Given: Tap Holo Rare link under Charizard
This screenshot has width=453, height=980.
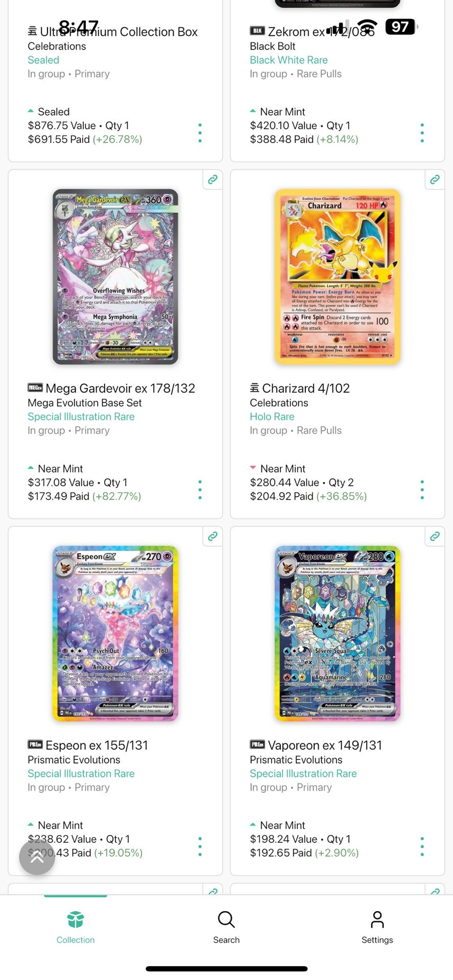Looking at the screenshot, I should (x=272, y=416).
